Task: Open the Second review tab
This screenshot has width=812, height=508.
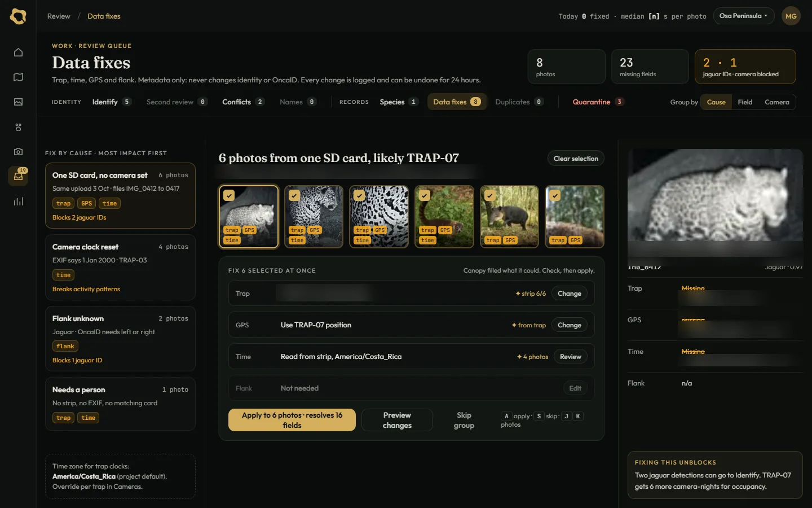Action: pos(176,102)
